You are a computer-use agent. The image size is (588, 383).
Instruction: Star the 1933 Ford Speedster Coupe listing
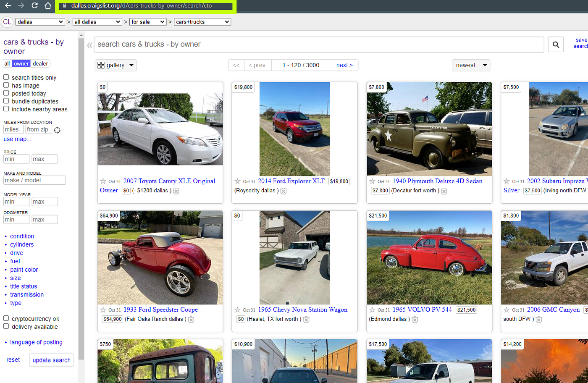tap(103, 310)
